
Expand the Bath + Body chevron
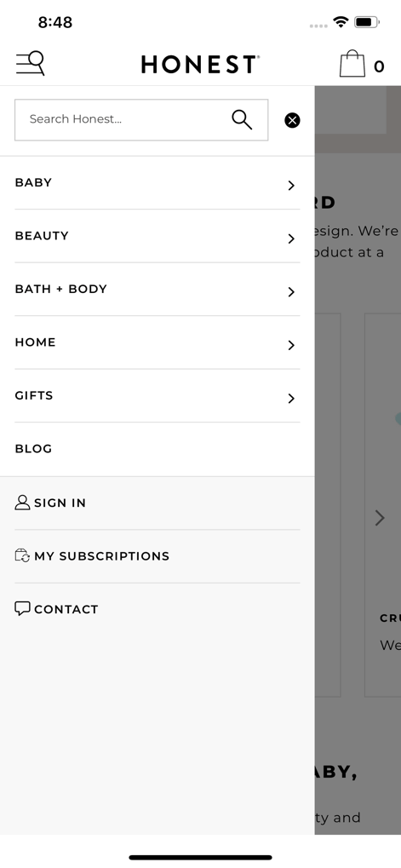(291, 291)
